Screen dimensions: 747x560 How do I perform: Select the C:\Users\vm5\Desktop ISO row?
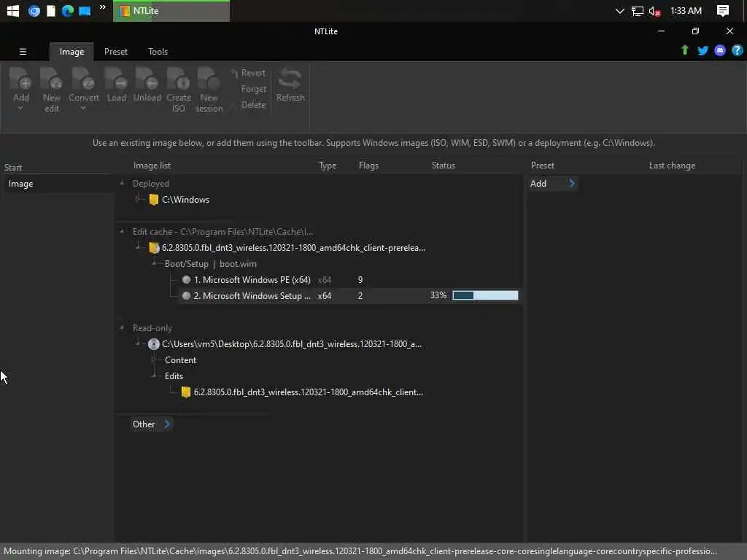[x=292, y=344]
